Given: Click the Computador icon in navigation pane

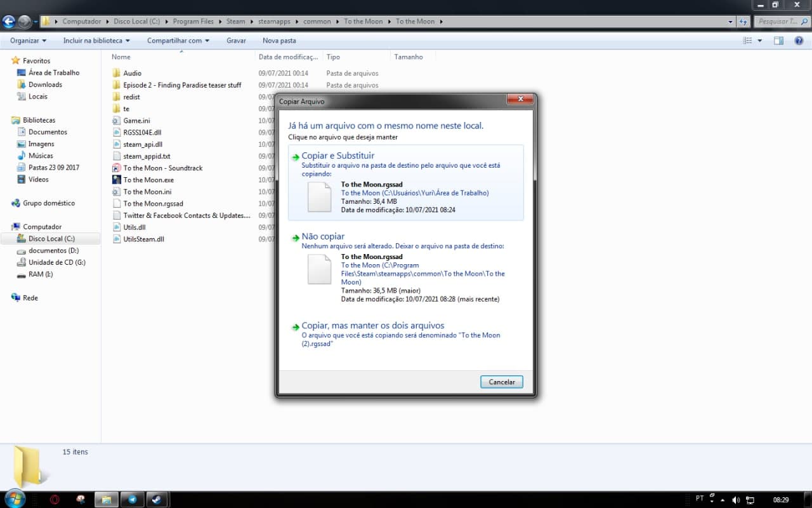Looking at the screenshot, I should [x=15, y=227].
